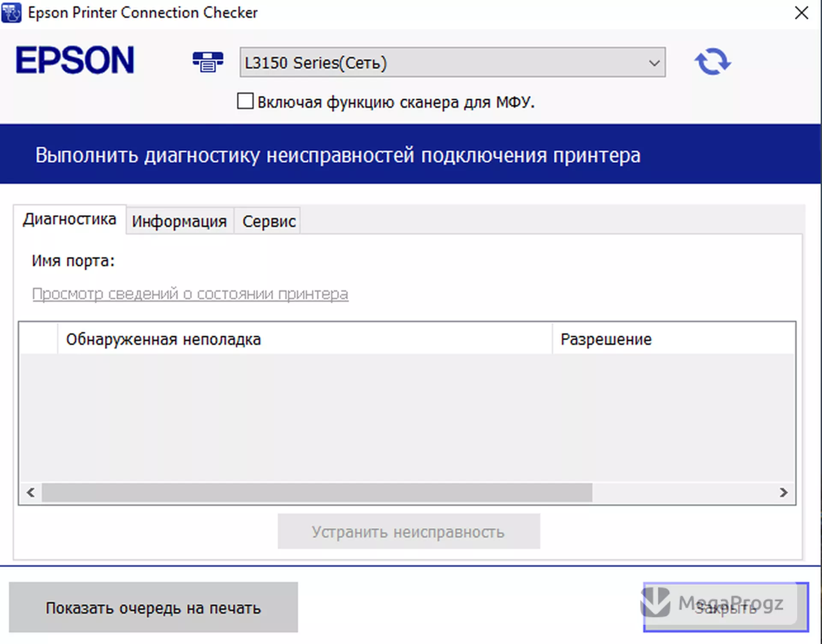
Task: Click the Устранить неисправность button
Action: coord(408,531)
